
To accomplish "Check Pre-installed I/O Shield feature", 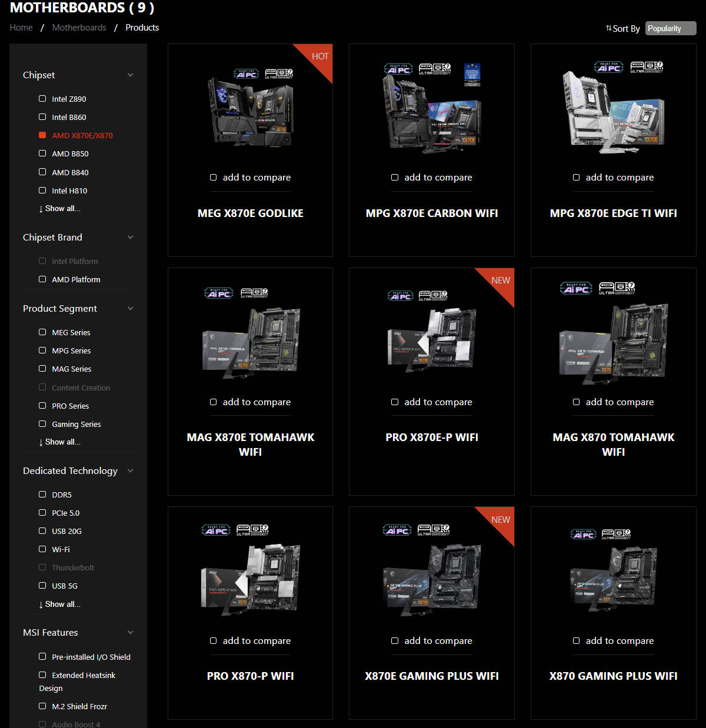I will 42,657.
